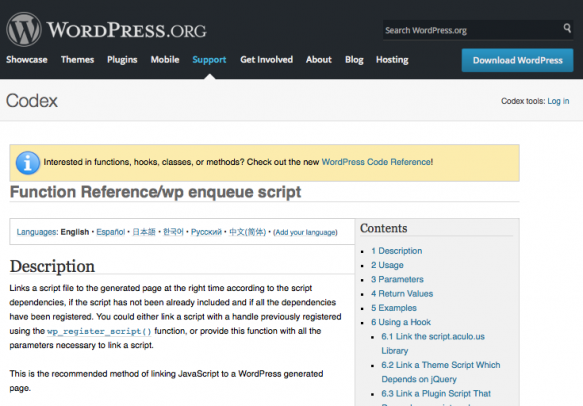Click the Description section heading

point(52,267)
